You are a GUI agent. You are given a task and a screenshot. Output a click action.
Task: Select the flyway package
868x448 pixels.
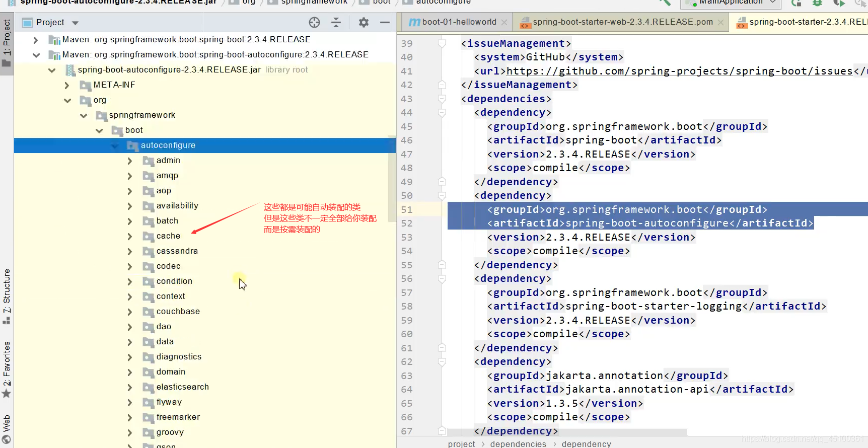[169, 402]
